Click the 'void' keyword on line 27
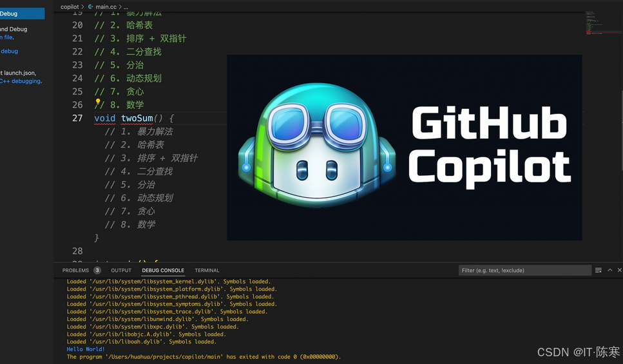This screenshot has width=623, height=364. click(x=105, y=118)
